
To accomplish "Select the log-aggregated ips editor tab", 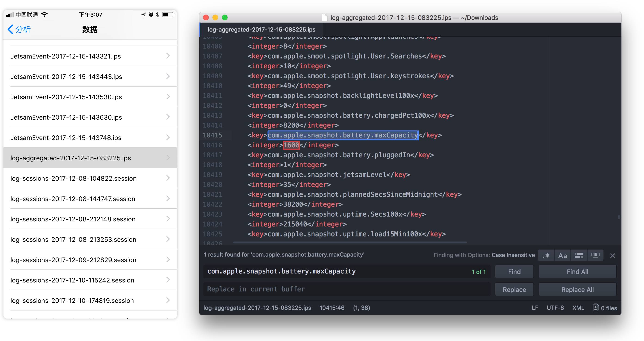I will [x=262, y=30].
